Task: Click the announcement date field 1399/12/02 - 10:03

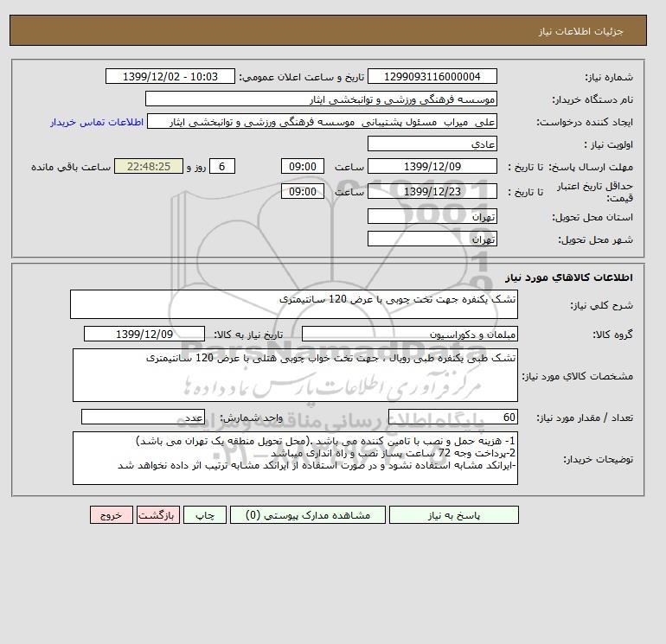Action: (170, 76)
